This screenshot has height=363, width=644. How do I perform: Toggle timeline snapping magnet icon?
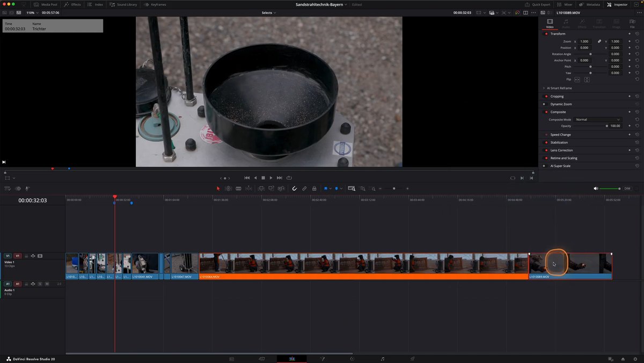(294, 188)
